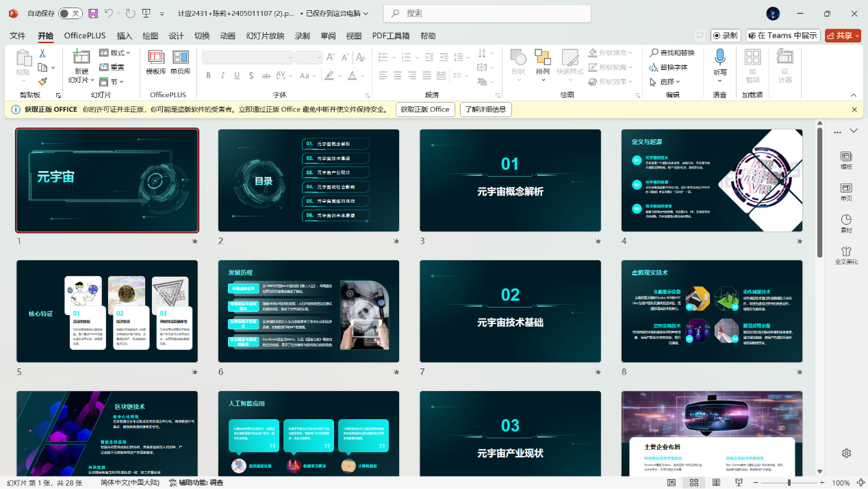The height and width of the screenshot is (489, 868).
Task: Click the 获取正版 Office button
Action: pos(425,110)
